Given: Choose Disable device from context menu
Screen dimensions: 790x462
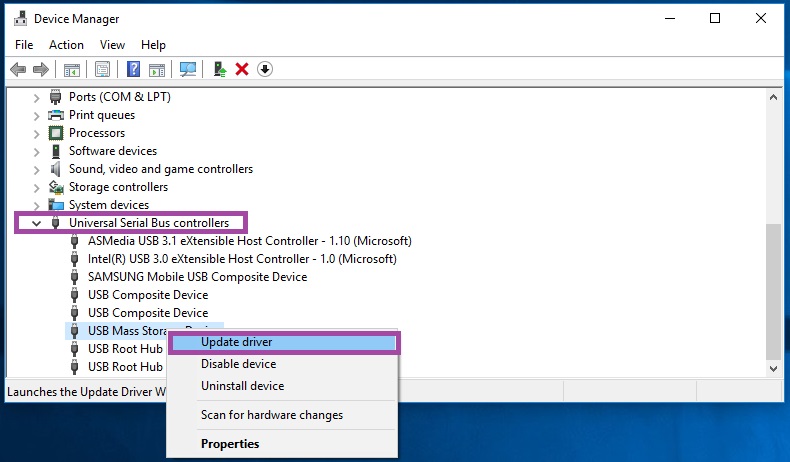Looking at the screenshot, I should click(x=282, y=364).
